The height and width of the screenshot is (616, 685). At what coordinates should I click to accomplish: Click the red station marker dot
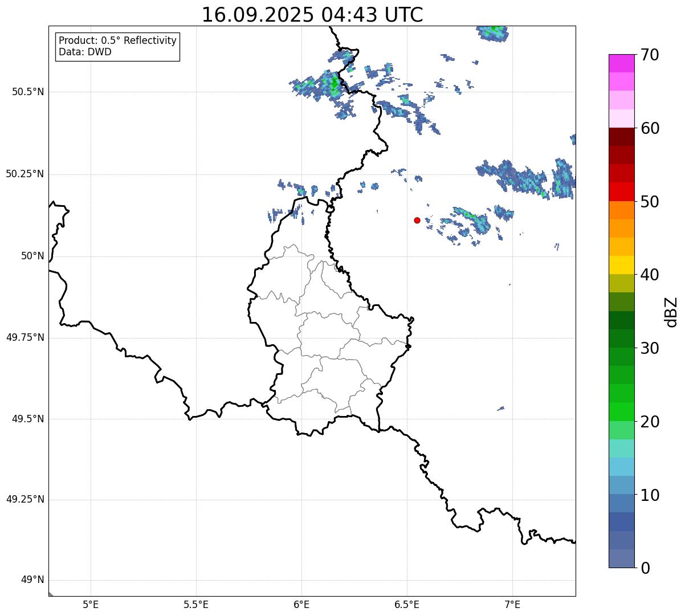[417, 220]
